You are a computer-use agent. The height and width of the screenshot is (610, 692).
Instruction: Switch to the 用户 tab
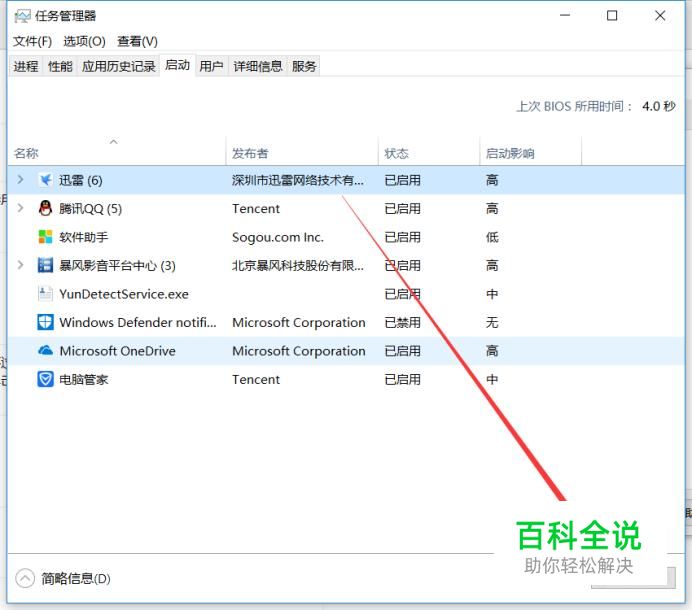tap(211, 66)
